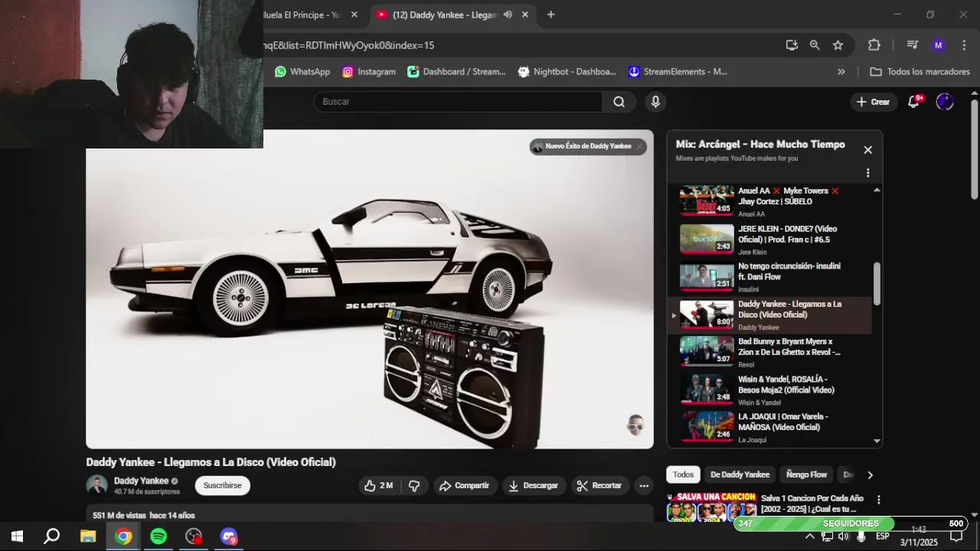Select Bad Bunny x Bryant Myers playlist item
Viewport: 980px width, 551px height.
(x=770, y=352)
